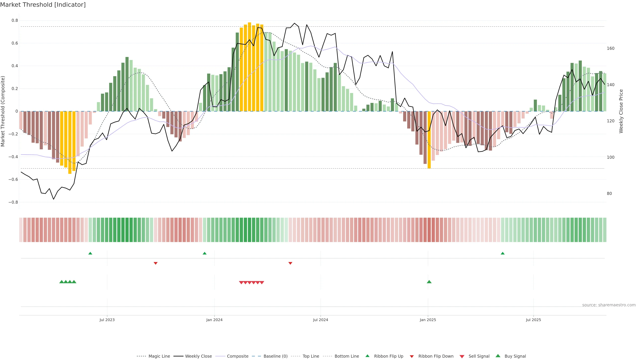Click the Market Threshold [Indicator] title
The image size is (644, 362).
pos(43,5)
